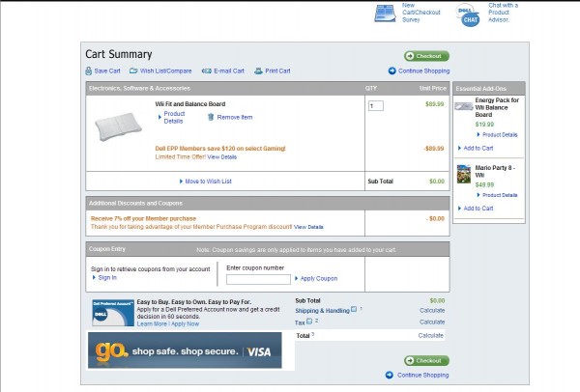Screen dimensions: 580x392
Task: Click the Tax label link
Action: tap(300, 322)
